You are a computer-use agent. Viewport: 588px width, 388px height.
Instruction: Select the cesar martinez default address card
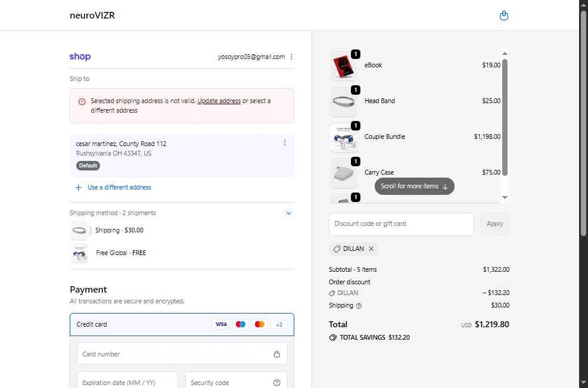182,156
